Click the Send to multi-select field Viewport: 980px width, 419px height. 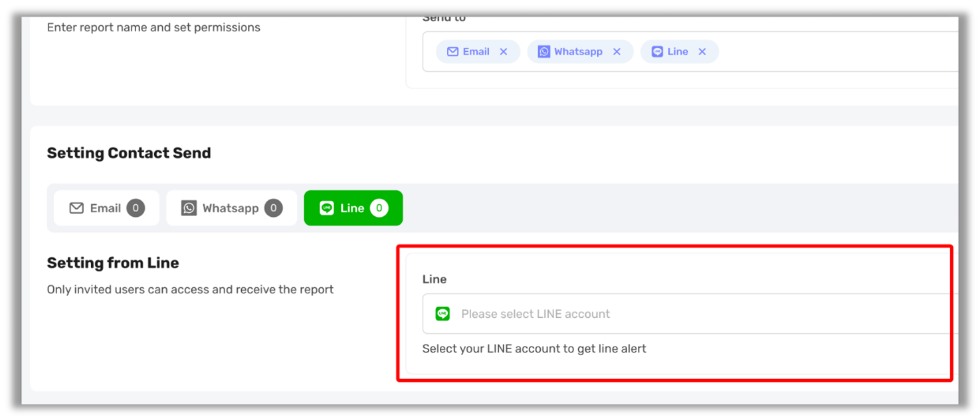click(690, 52)
